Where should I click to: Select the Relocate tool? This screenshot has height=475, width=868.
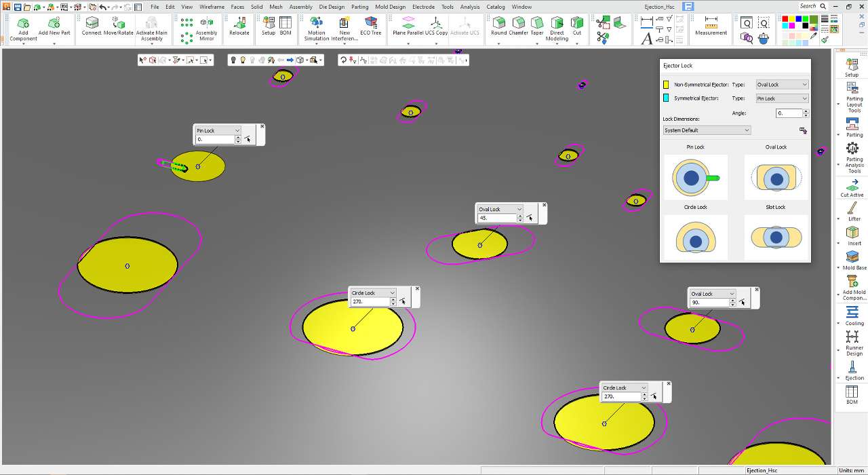pyautogui.click(x=239, y=24)
